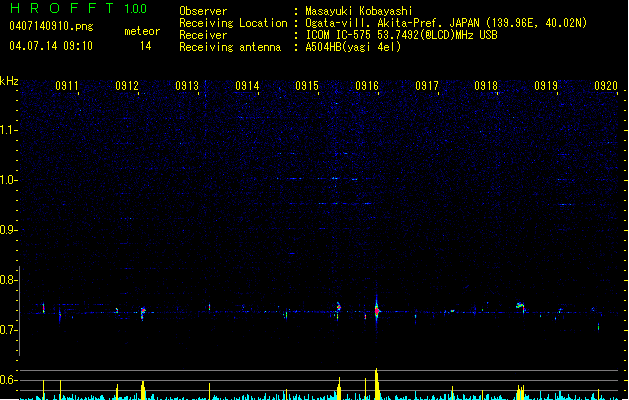Click the Receiving Location label
Screen dimensions: 629x400
pos(233,23)
